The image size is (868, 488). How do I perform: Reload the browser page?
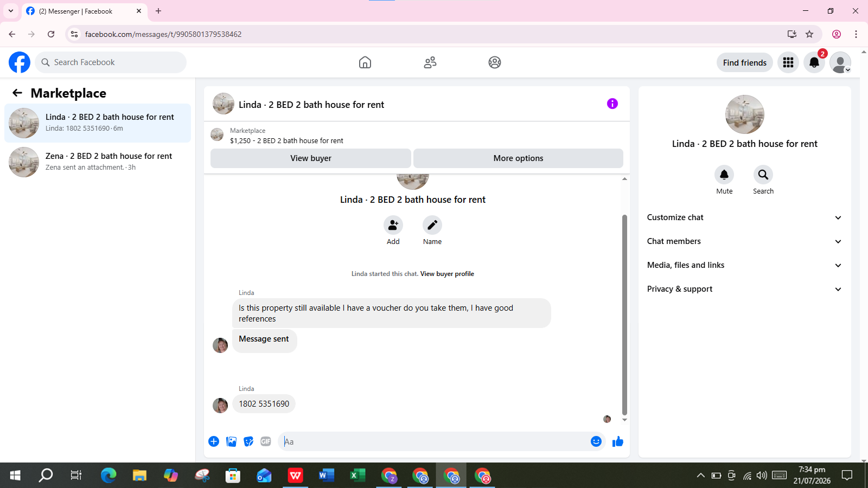[x=51, y=34]
